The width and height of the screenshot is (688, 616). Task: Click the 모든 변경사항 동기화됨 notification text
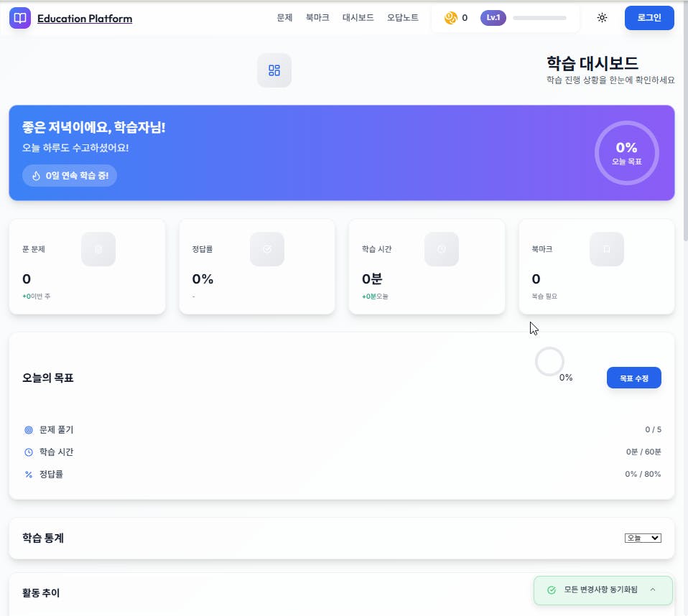[x=600, y=589]
